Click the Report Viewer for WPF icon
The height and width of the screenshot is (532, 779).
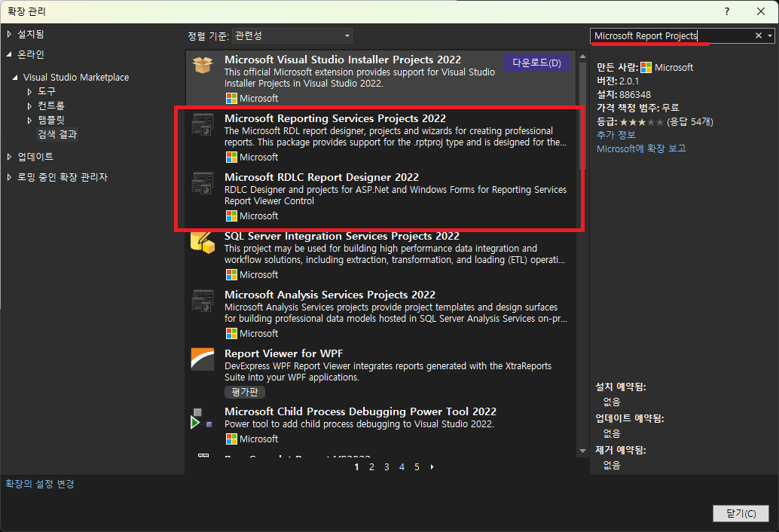click(203, 359)
